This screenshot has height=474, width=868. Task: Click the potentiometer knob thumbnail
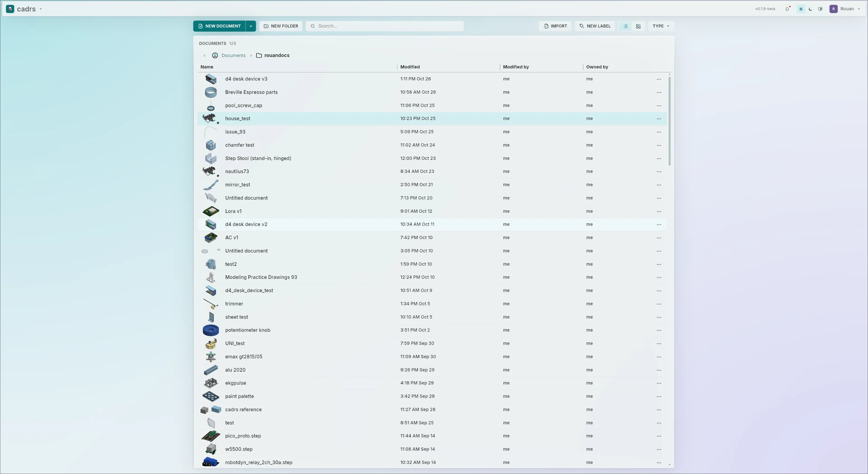click(211, 330)
